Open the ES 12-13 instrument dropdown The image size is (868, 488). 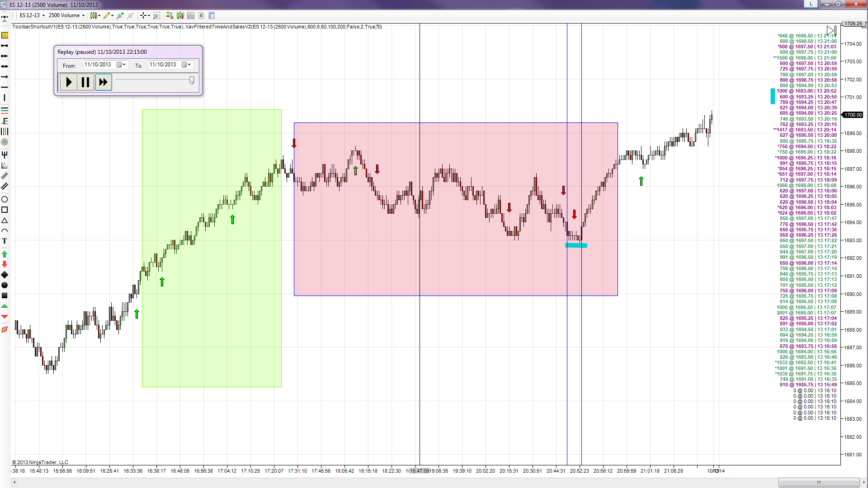pos(32,15)
